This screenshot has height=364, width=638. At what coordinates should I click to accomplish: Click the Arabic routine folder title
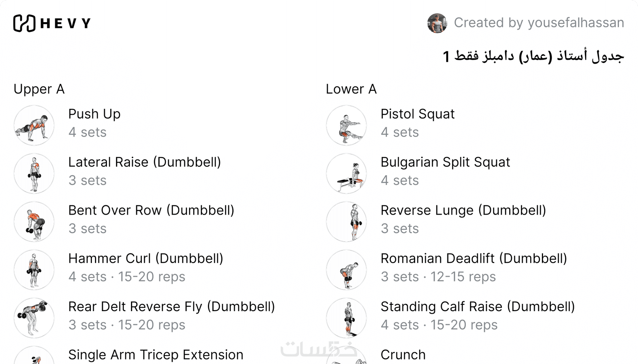click(533, 56)
